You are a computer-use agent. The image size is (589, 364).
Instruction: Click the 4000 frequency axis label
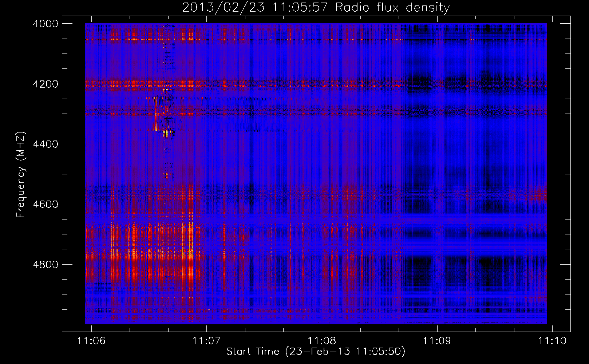coord(46,24)
